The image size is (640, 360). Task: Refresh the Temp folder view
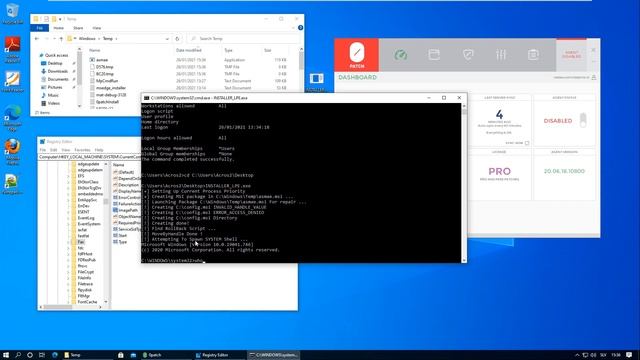pos(177,38)
